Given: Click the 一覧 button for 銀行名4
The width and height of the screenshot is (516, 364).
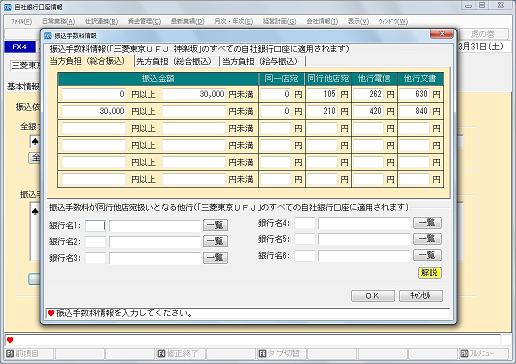Looking at the screenshot, I should (427, 223).
